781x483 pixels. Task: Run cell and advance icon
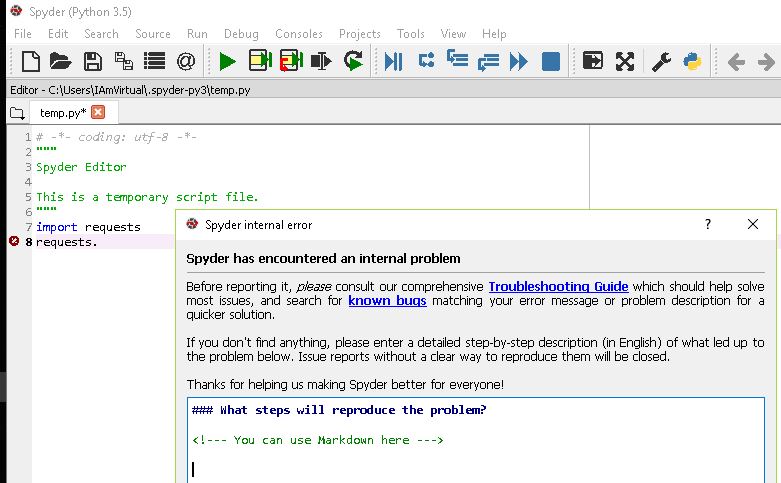click(x=291, y=60)
